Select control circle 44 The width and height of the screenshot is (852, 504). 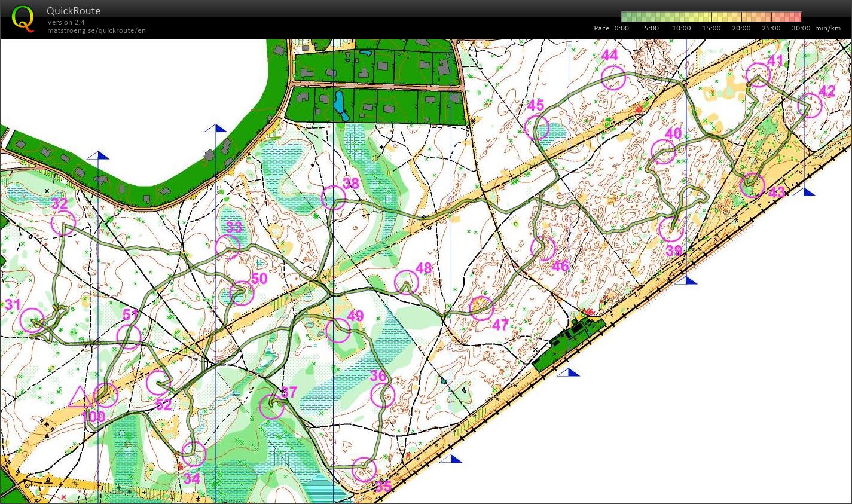coord(613,78)
